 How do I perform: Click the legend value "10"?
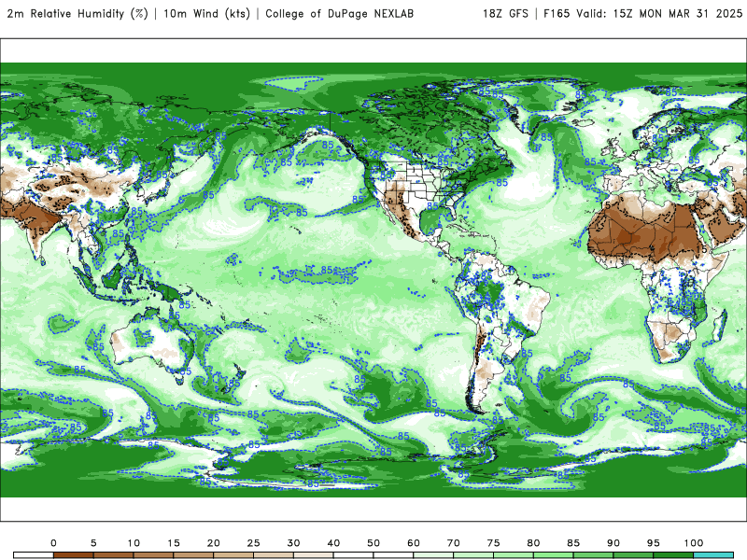(134, 543)
